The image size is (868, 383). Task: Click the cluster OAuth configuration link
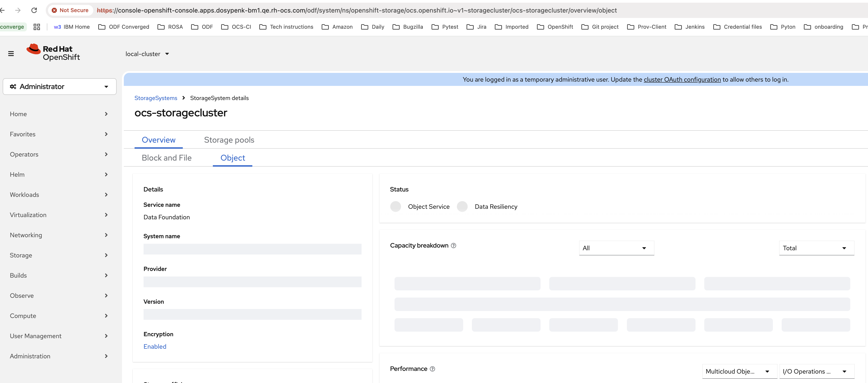coord(682,80)
